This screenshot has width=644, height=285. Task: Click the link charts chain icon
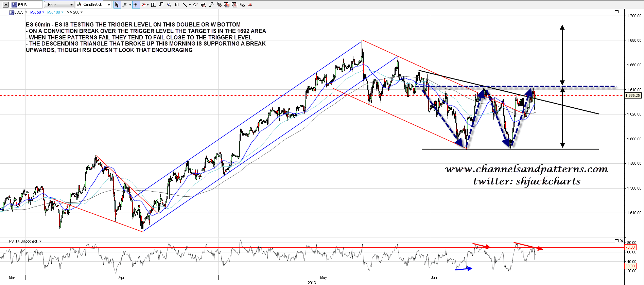click(242, 5)
